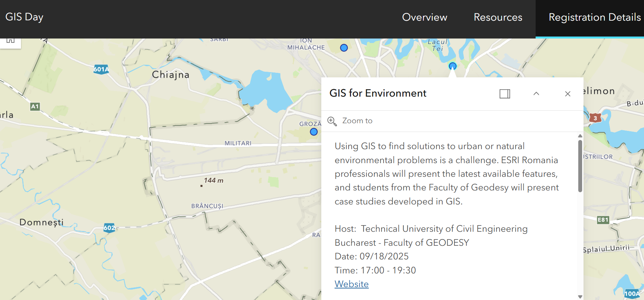Image resolution: width=644 pixels, height=300 pixels.
Task: Select the blue event point near Ion Mihalache
Action: point(344,48)
